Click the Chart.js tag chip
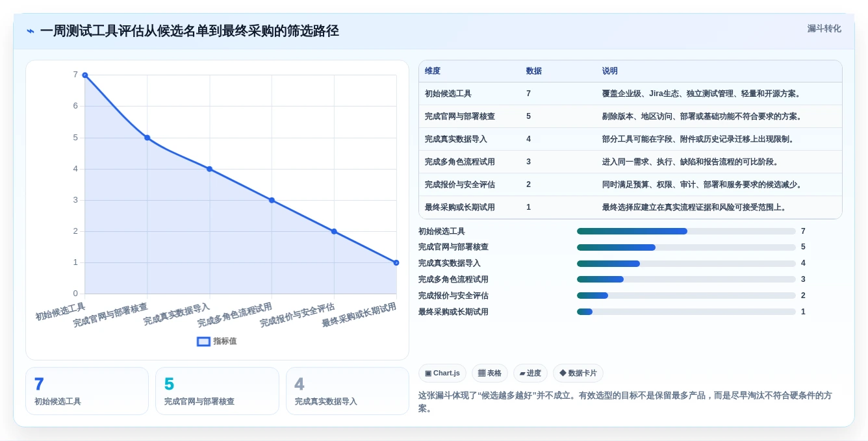 tap(442, 373)
